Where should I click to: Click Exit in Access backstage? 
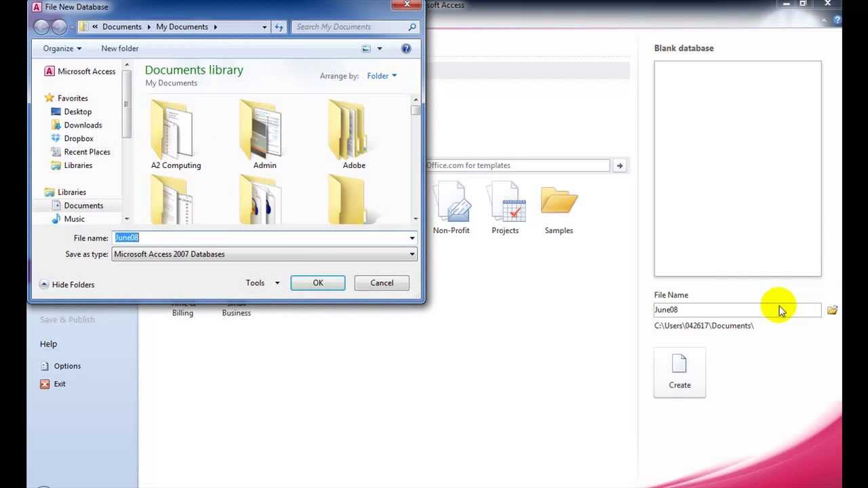pos(60,384)
